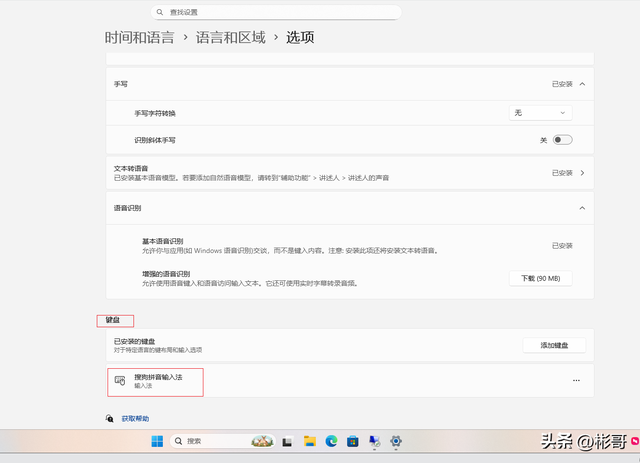640x463 pixels.
Task: Click the Settings gear taskbar icon
Action: 396,441
